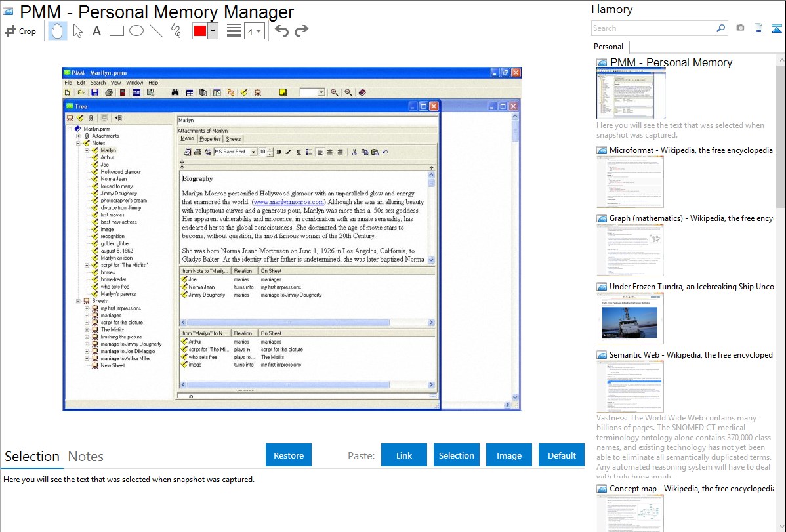Toggle underline in the PMM memo toolbar
The image size is (786, 532).
pos(299,152)
